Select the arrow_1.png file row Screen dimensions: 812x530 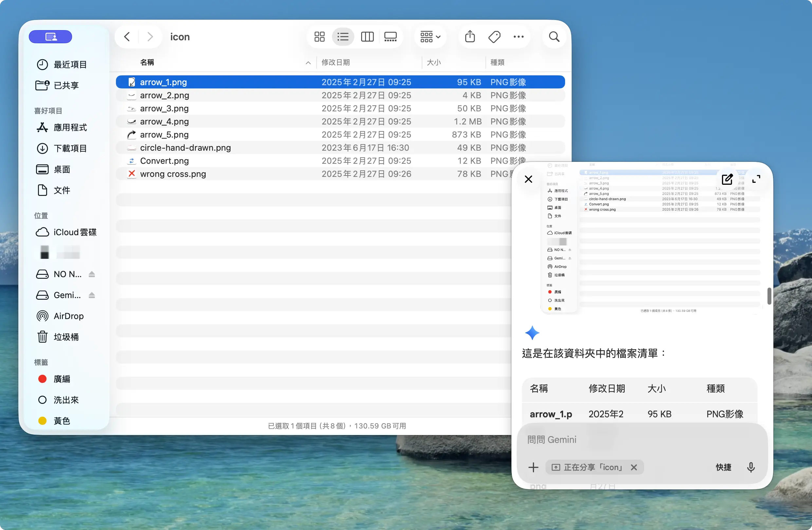340,82
